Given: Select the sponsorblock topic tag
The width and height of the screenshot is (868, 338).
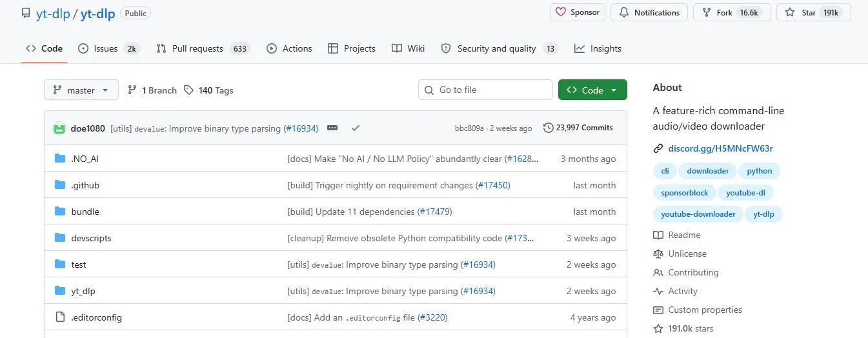Looking at the screenshot, I should tap(685, 193).
